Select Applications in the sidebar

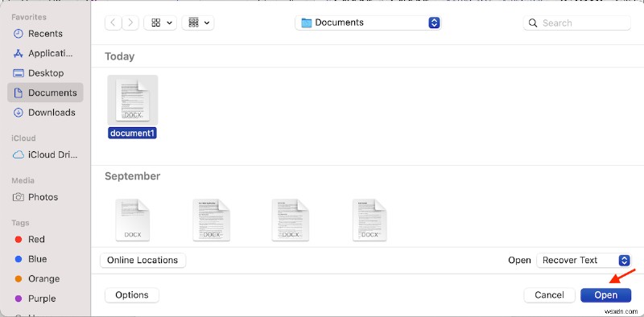pos(45,53)
